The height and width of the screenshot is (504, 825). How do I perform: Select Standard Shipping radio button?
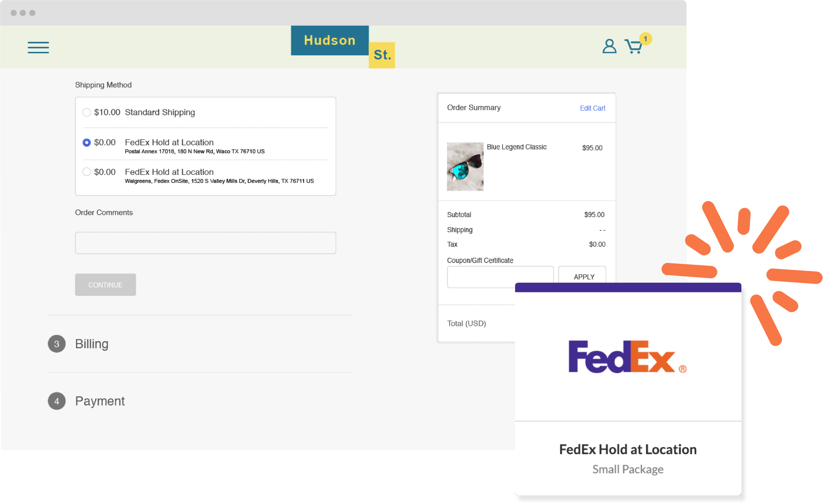[x=87, y=113]
